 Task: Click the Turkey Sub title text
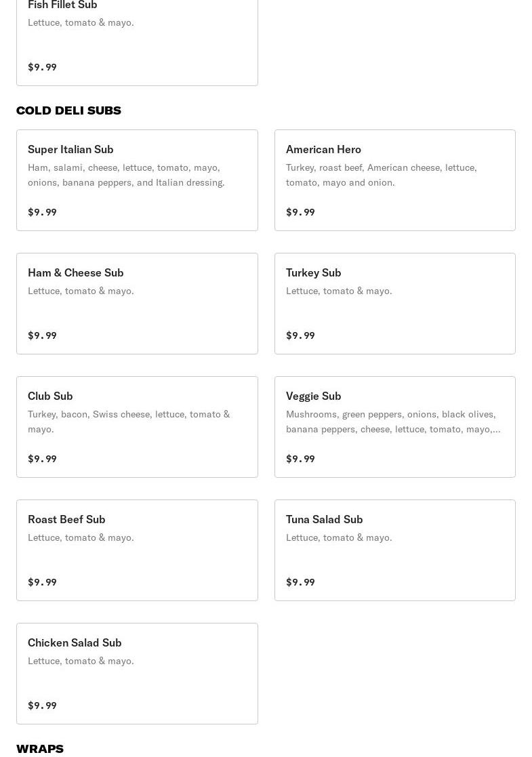tap(313, 272)
